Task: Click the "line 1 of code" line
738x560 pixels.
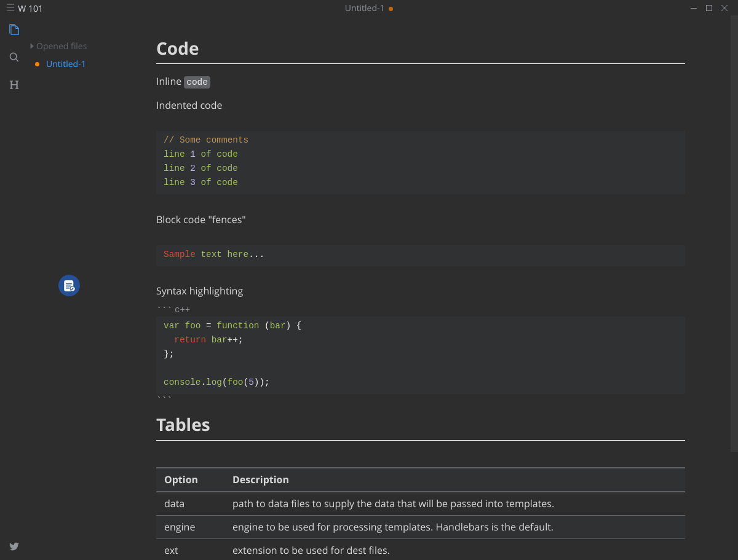Action: coord(200,154)
